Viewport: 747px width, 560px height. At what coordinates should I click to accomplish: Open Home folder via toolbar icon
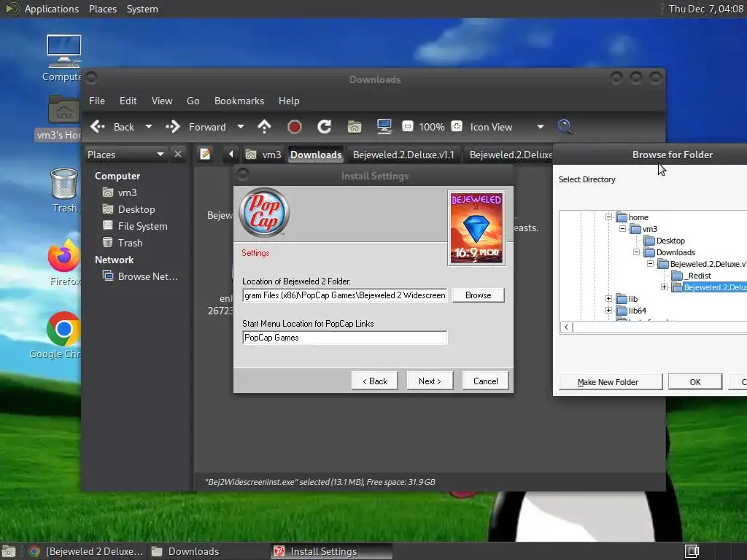354,127
